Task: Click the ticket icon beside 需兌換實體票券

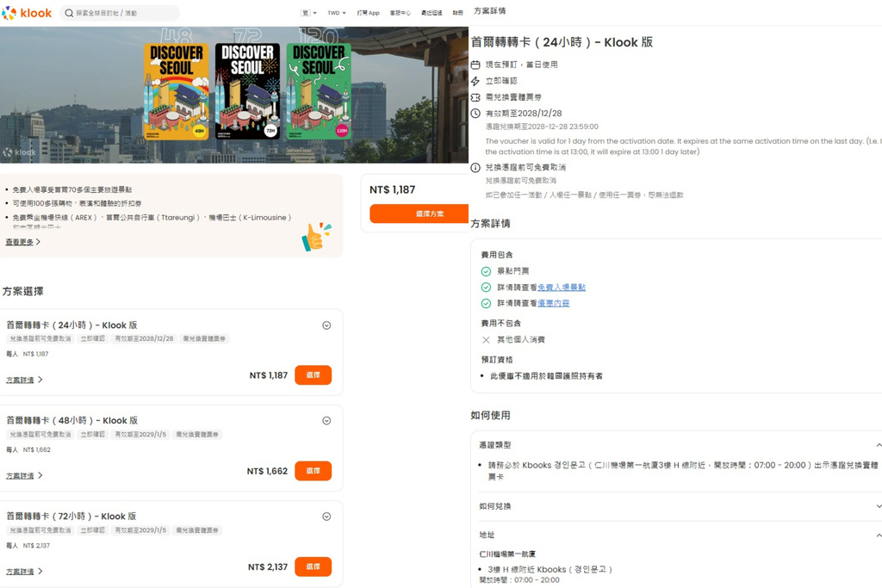Action: tap(475, 97)
